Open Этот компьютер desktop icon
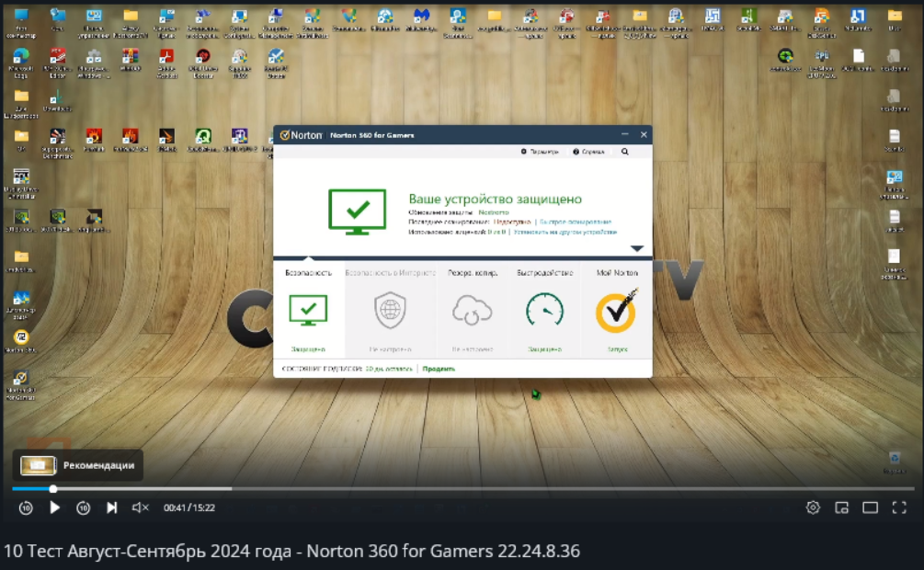 [x=20, y=24]
